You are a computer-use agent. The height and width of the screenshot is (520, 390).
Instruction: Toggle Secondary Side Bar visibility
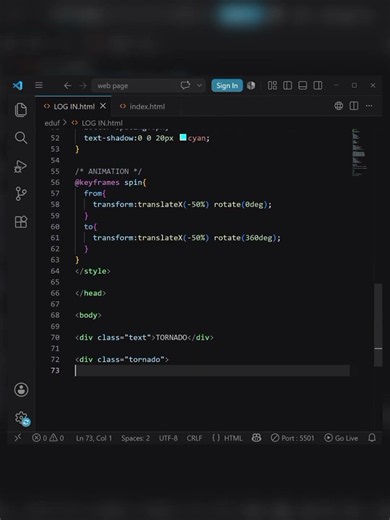[x=318, y=86]
